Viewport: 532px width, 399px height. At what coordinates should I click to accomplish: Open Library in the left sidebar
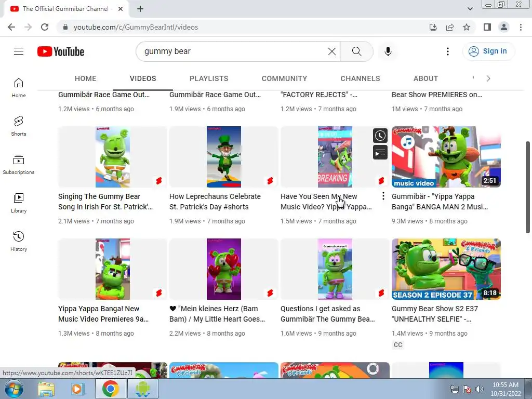pos(19,203)
